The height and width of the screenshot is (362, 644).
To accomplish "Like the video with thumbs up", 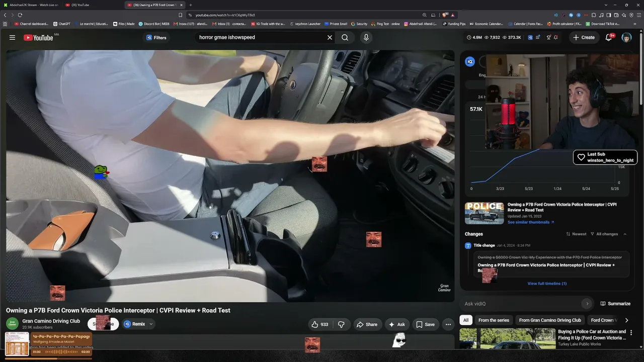I will point(320,324).
